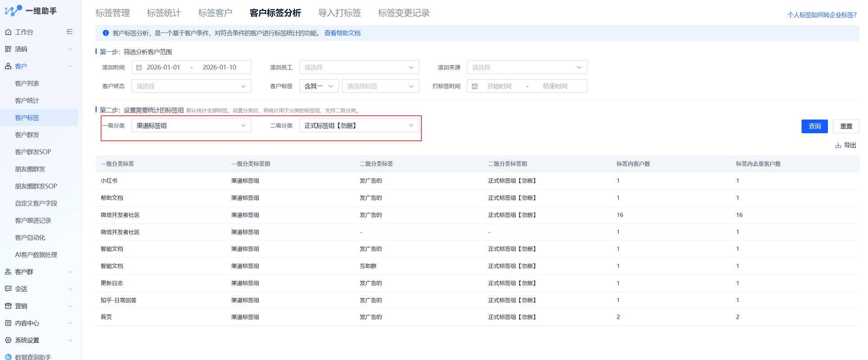This screenshot has width=868, height=360.
Task: Click the 客户 person icon in sidebar
Action: pyautogui.click(x=8, y=66)
